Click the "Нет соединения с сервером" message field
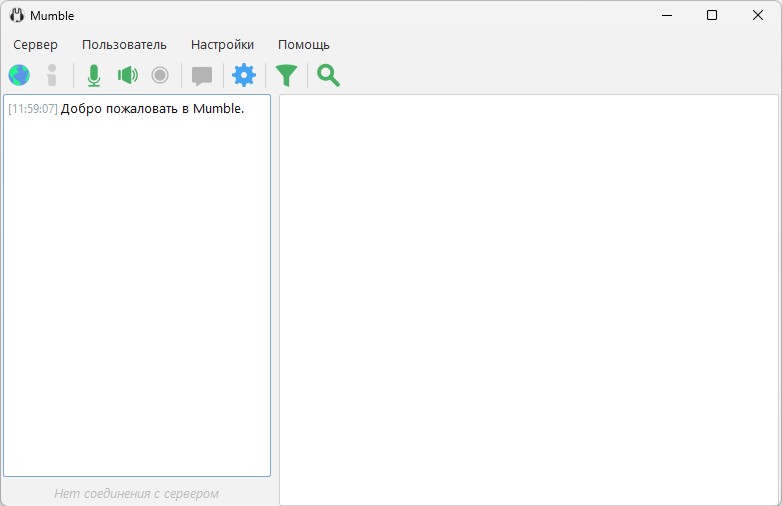The width and height of the screenshot is (782, 506). pos(136,493)
